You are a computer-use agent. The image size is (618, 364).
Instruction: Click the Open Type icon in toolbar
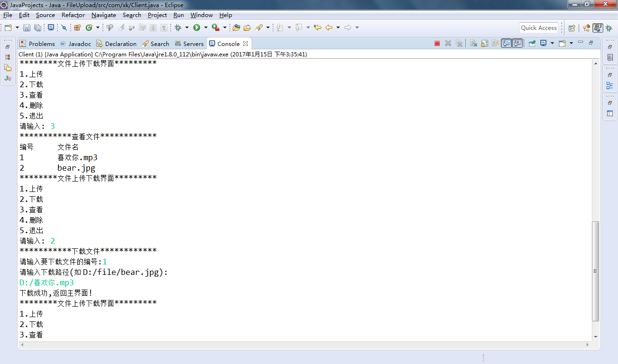click(236, 28)
